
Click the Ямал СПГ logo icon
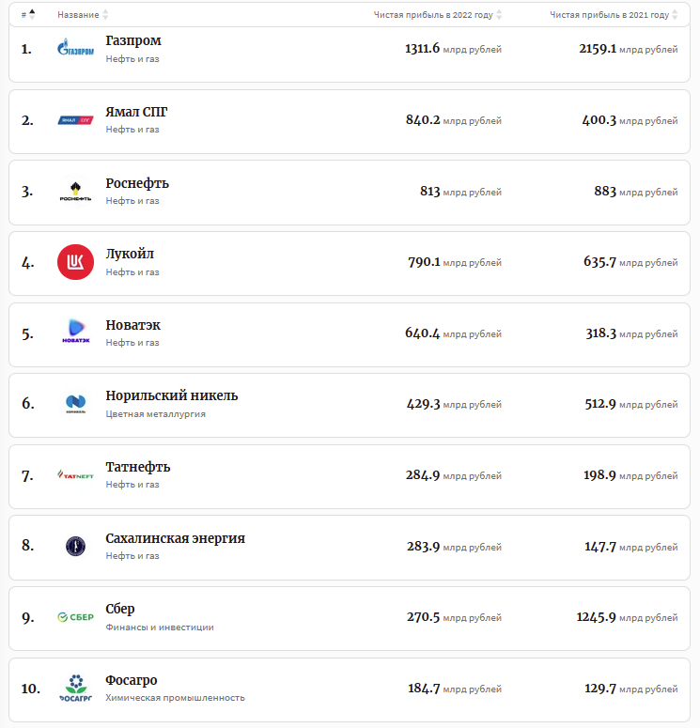click(x=75, y=120)
